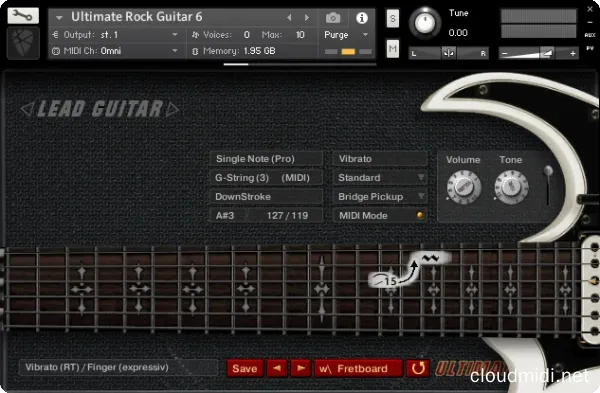This screenshot has width=600, height=393.
Task: Go to previous instrument preset arrow
Action: pyautogui.click(x=289, y=18)
